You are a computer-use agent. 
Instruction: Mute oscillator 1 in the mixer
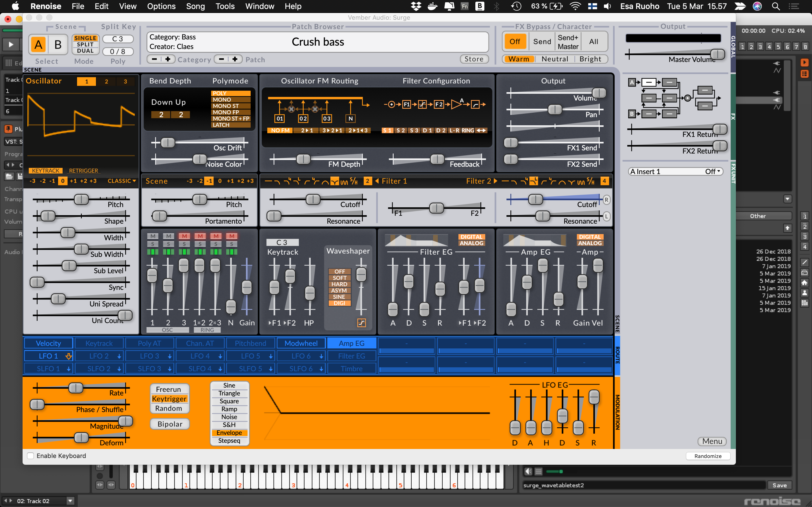point(153,236)
